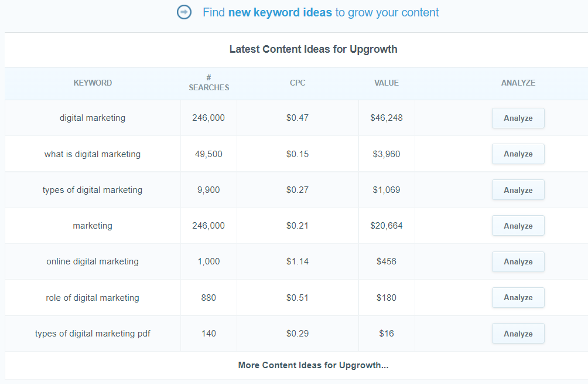Click the $1.14 CPC value
Viewport: 588px width, 384px height.
click(298, 261)
